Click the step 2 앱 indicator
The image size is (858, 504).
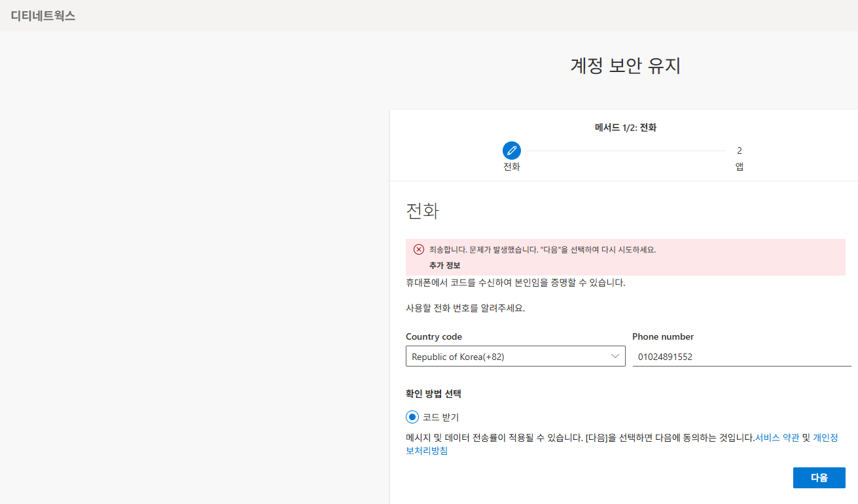pyautogui.click(x=740, y=158)
